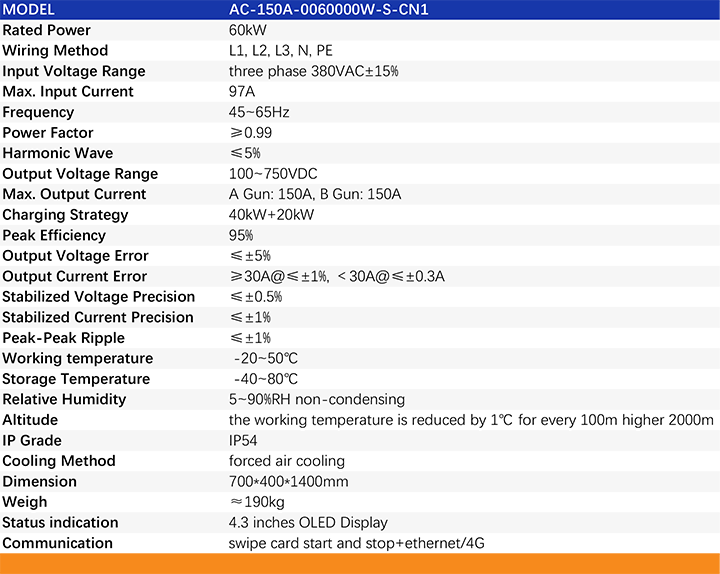Viewport: 720px width, 574px height.
Task: Click the Harmonic Wave label
Action: (x=57, y=153)
